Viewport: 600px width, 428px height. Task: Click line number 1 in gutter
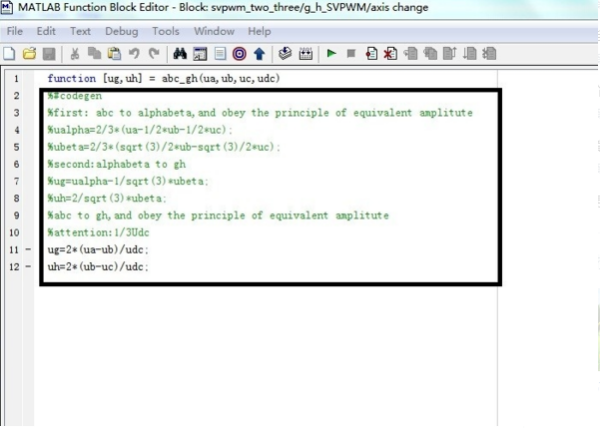pyautogui.click(x=16, y=79)
